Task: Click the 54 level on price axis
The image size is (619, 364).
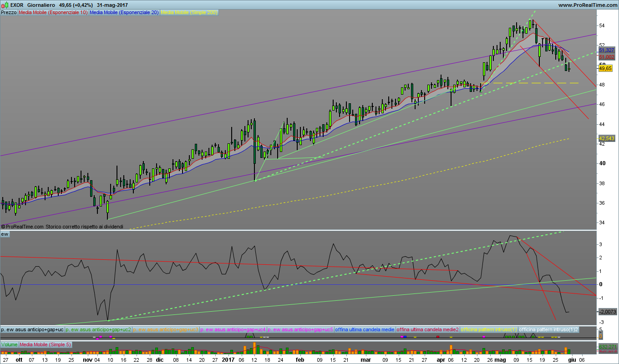Action: click(x=601, y=25)
